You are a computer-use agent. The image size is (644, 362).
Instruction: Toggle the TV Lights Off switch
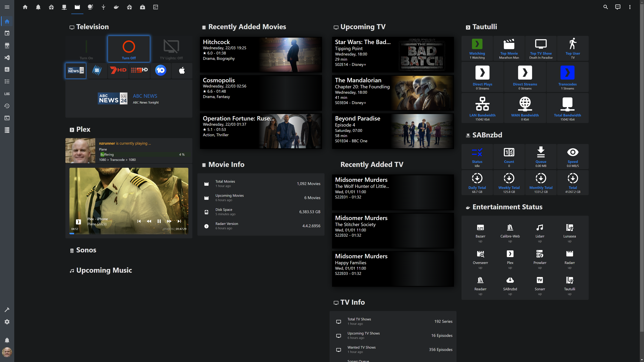pos(171,49)
